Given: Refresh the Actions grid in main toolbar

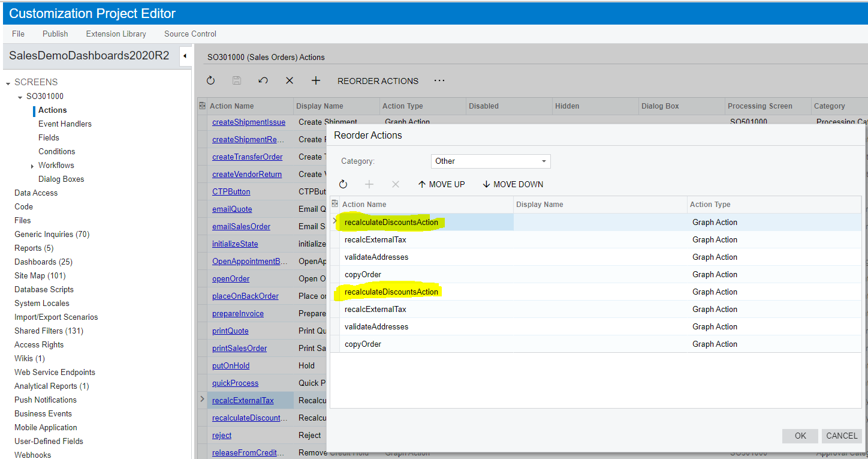Looking at the screenshot, I should pos(210,80).
